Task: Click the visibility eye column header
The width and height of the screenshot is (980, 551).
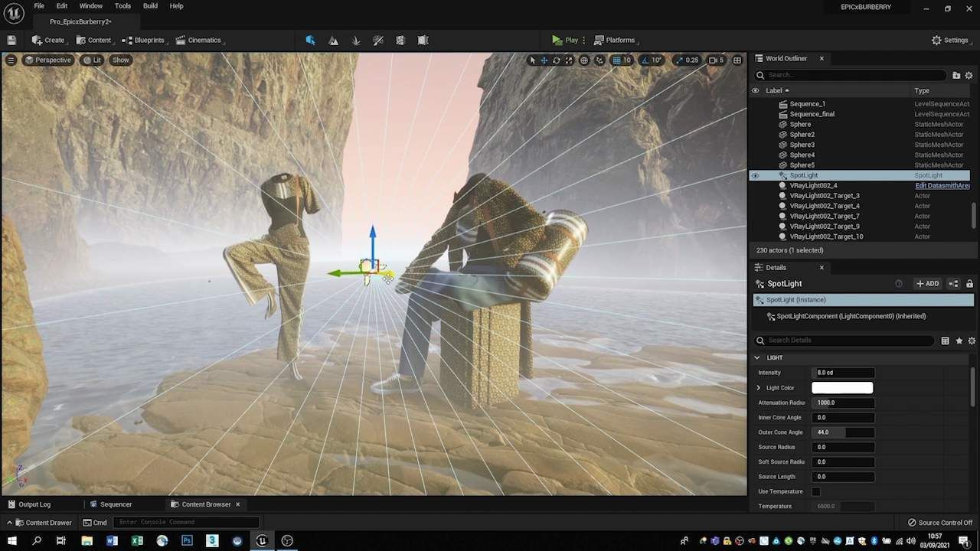Action: 755,90
